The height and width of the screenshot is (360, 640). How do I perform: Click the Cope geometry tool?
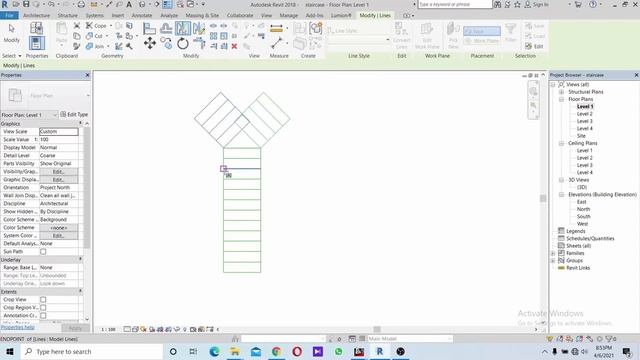(x=96, y=26)
